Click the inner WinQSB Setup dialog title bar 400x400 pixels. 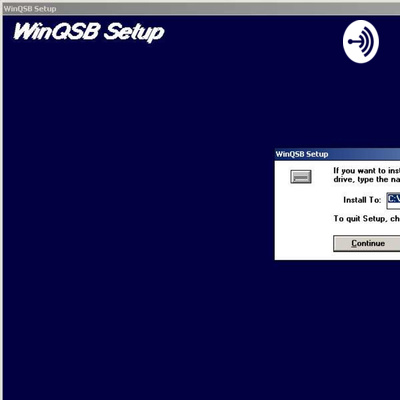[337, 154]
